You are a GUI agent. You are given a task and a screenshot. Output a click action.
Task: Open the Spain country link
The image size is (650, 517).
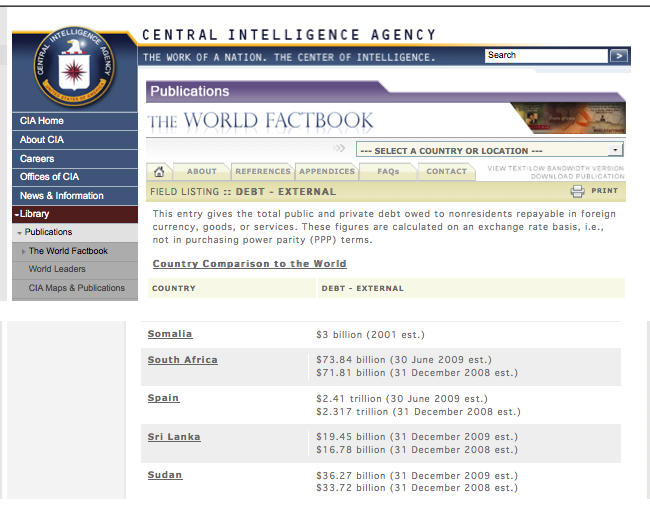click(163, 398)
